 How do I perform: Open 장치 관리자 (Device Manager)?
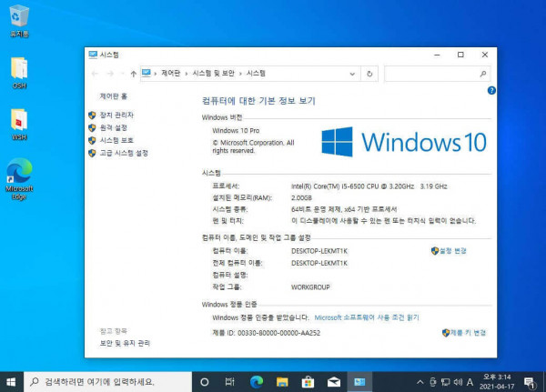[116, 115]
